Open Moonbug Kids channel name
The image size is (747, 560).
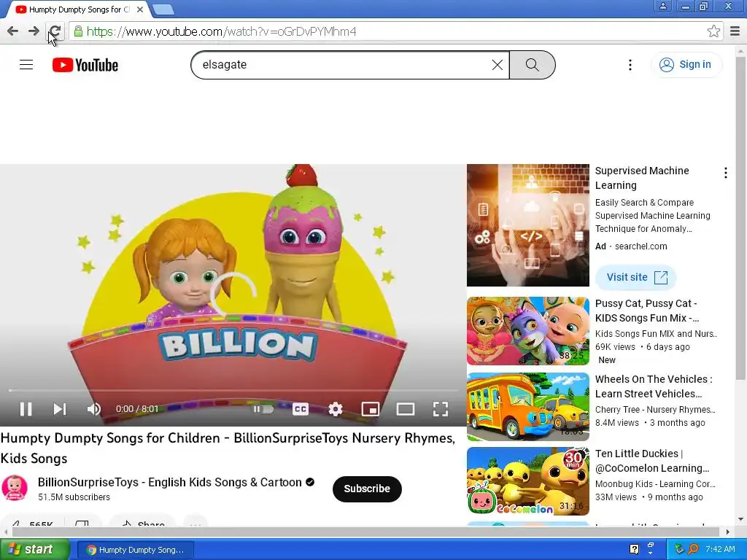tap(655, 484)
